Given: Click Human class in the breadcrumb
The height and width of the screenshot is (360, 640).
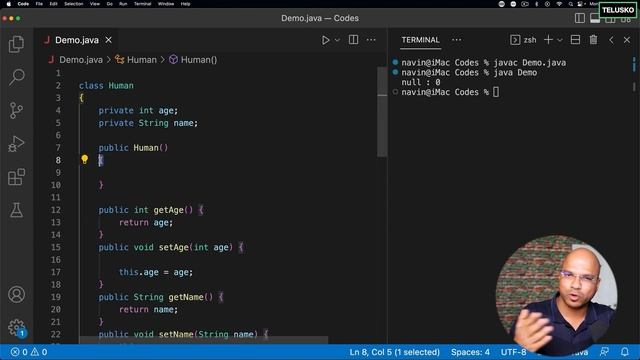Looking at the screenshot, I should point(142,60).
